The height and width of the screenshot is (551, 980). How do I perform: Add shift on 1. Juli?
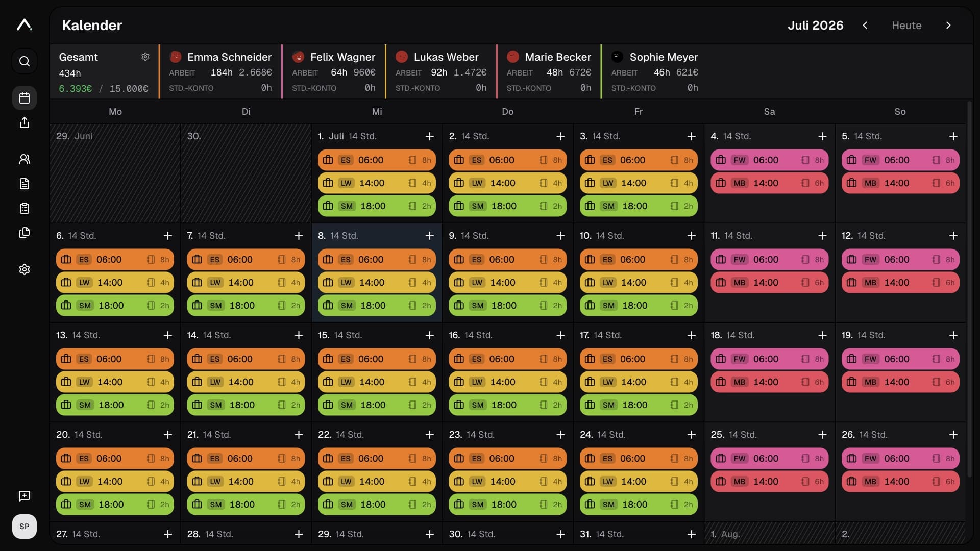click(x=430, y=136)
